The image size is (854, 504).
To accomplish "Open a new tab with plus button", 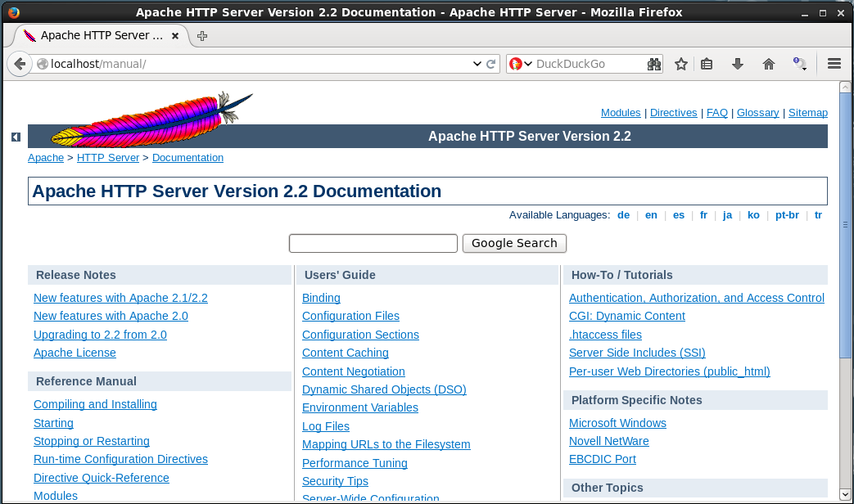I will (x=202, y=36).
